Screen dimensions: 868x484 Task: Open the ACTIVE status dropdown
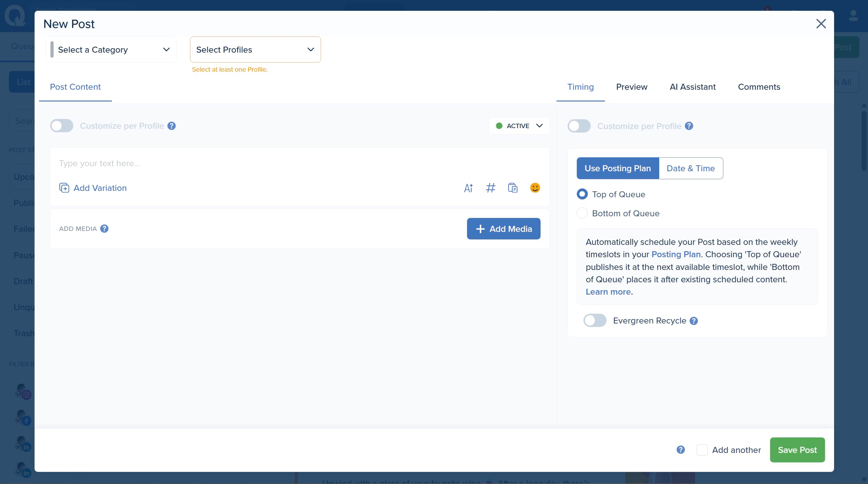519,126
